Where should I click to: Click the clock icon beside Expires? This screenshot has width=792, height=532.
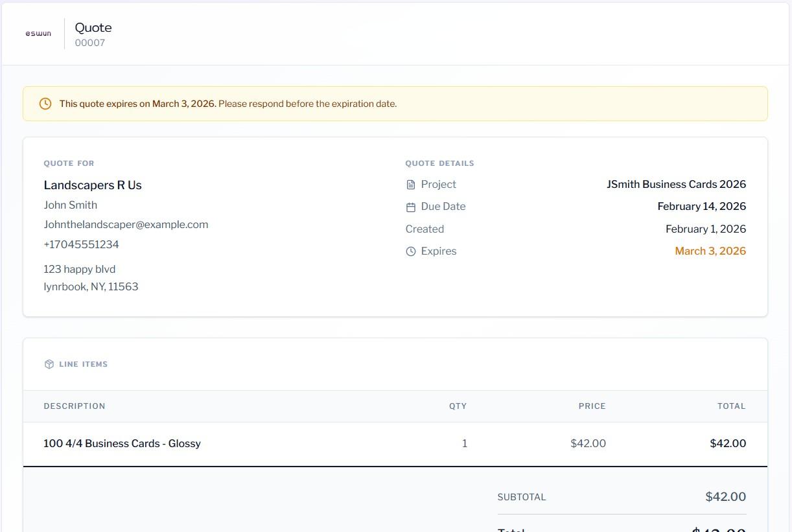(411, 251)
